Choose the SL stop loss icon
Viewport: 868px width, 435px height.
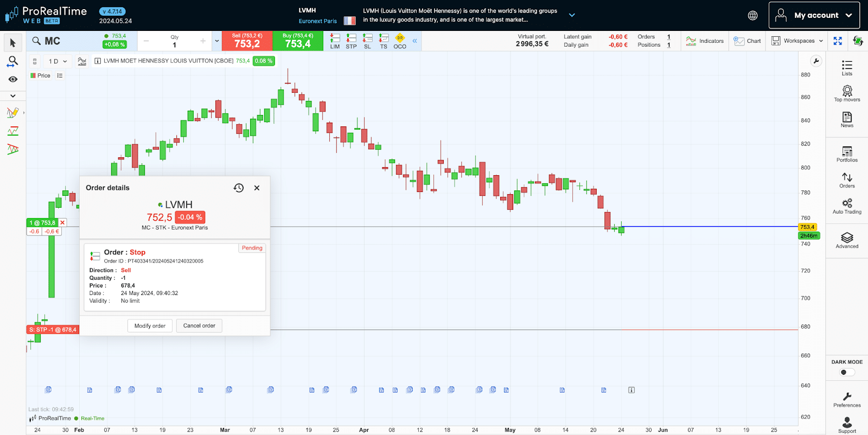coord(368,41)
